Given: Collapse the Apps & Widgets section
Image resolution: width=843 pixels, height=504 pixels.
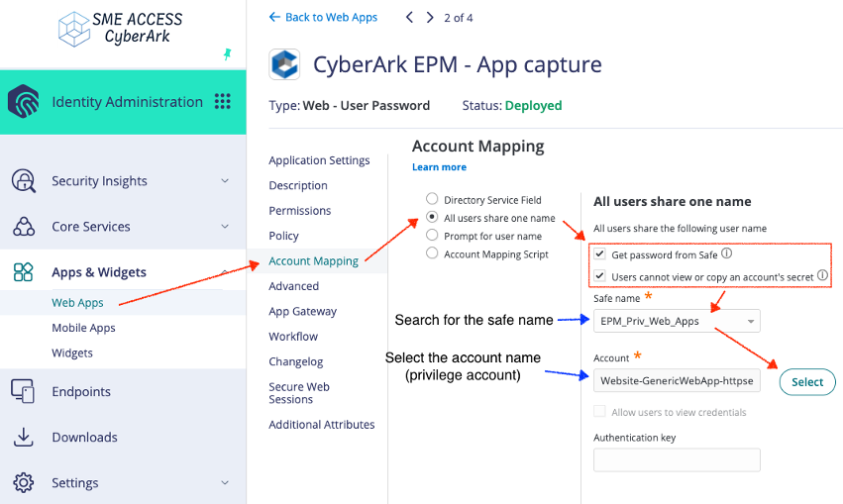Looking at the screenshot, I should [225, 270].
